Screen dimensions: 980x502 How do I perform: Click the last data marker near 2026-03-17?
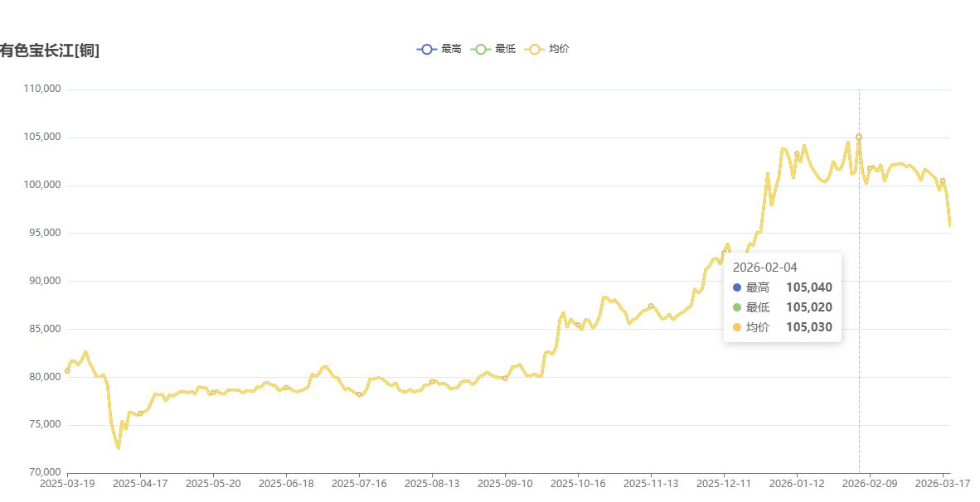[x=943, y=181]
